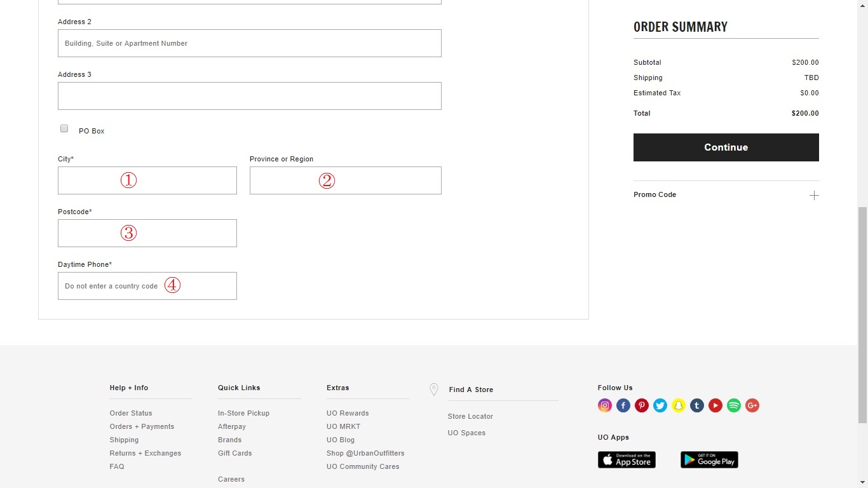The image size is (868, 488).
Task: Tick the PO Box checkbox
Action: pos(64,128)
